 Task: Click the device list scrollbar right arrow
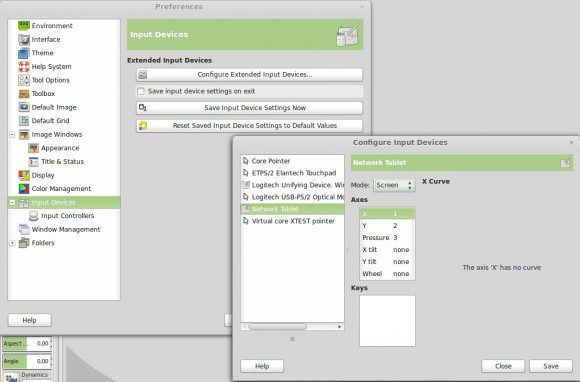point(340,327)
